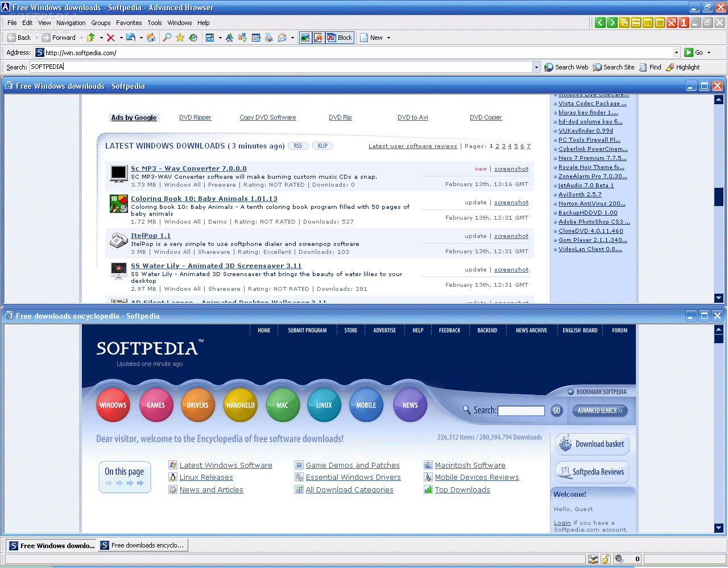This screenshot has height=568, width=728.
Task: Expand the Go button dropdown arrow
Action: 709,52
